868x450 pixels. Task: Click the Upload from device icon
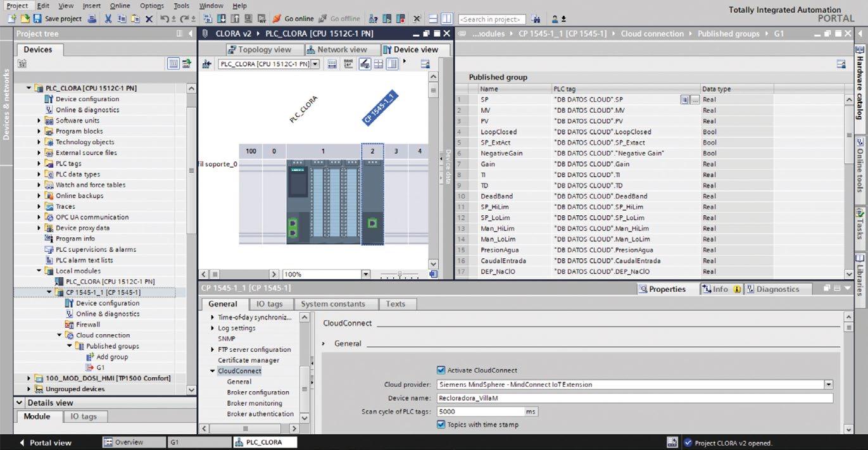click(x=234, y=19)
